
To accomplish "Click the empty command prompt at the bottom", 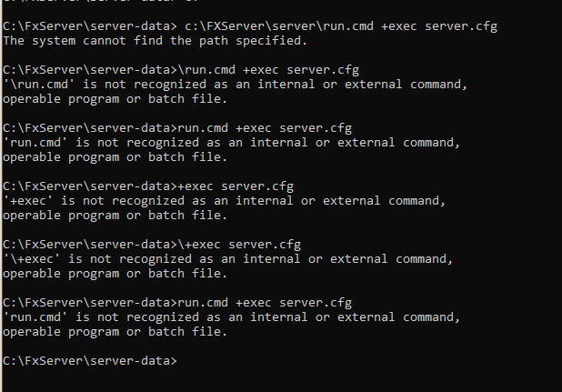I will pos(91,361).
